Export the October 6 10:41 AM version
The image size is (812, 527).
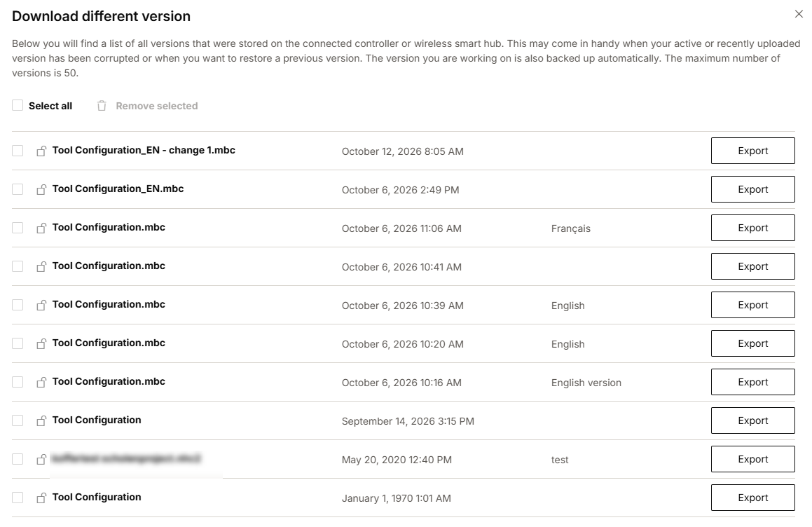click(752, 266)
